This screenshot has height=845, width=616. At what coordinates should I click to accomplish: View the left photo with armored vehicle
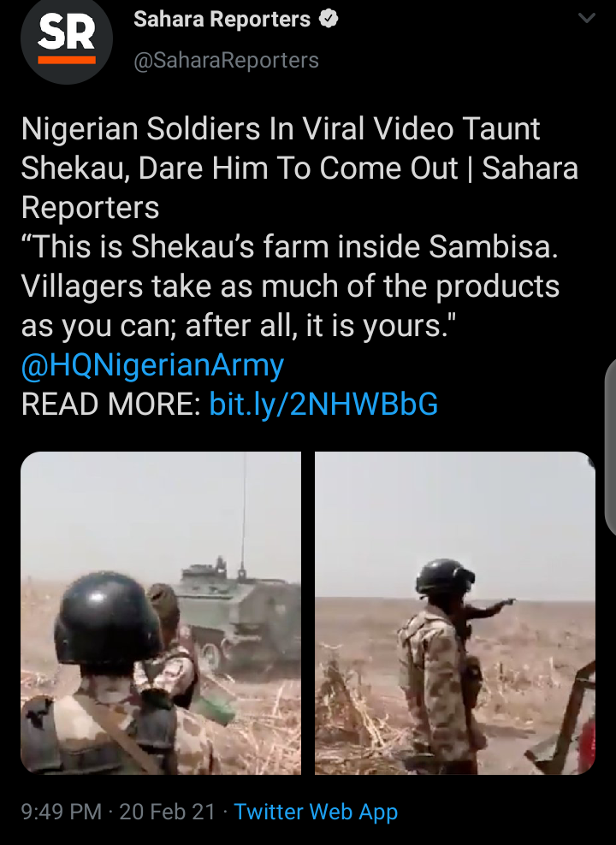(161, 612)
